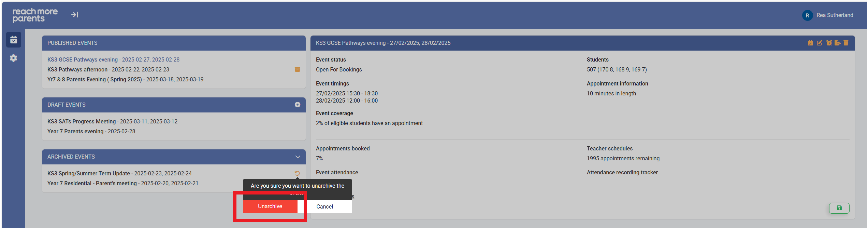Open the Appointments booked link
This screenshot has height=228, width=868.
(343, 148)
